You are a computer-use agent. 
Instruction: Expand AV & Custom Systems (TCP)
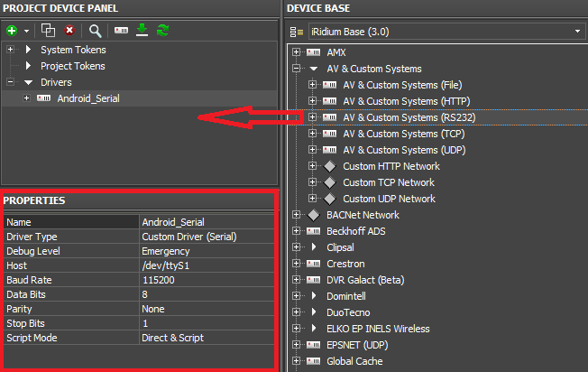312,134
